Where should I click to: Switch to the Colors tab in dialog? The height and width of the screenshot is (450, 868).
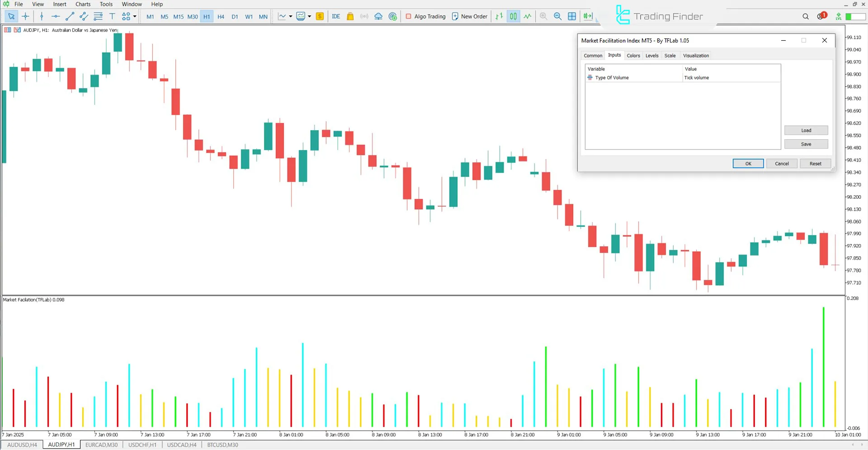633,55
